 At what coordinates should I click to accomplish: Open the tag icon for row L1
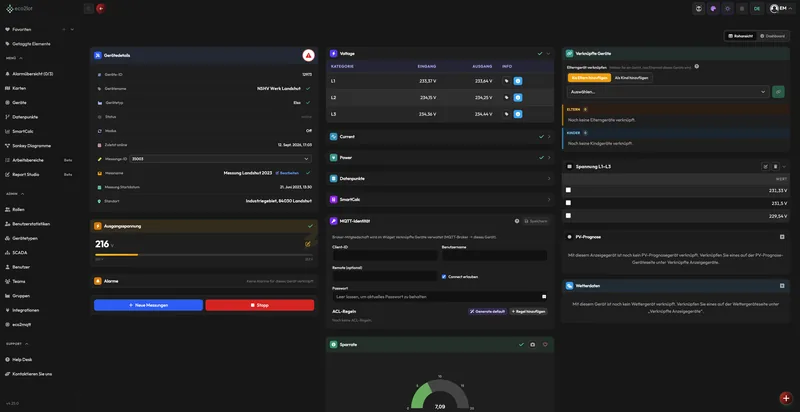coord(506,81)
